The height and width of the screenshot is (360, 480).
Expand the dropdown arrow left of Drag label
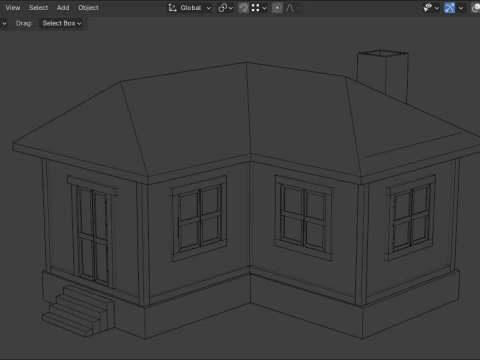pyautogui.click(x=4, y=23)
